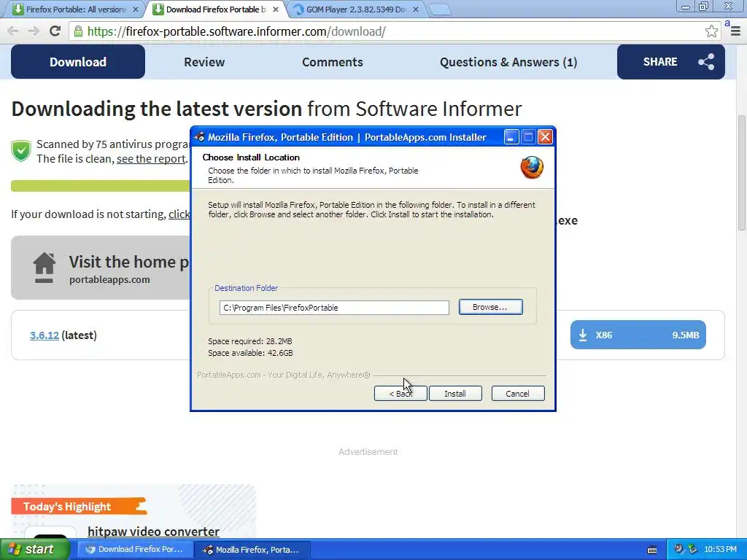Image resolution: width=747 pixels, height=560 pixels.
Task: Select the Download Firefox Portable browser tab
Action: [214, 9]
